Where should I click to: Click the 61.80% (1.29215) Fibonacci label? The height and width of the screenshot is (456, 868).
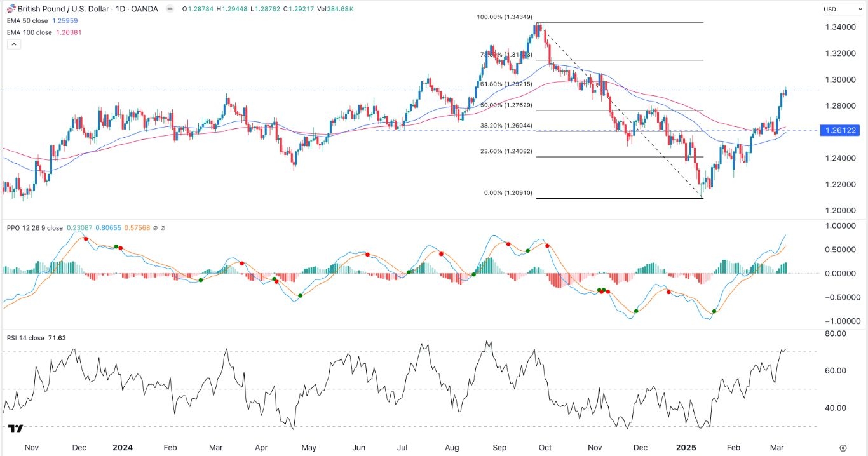click(x=505, y=84)
